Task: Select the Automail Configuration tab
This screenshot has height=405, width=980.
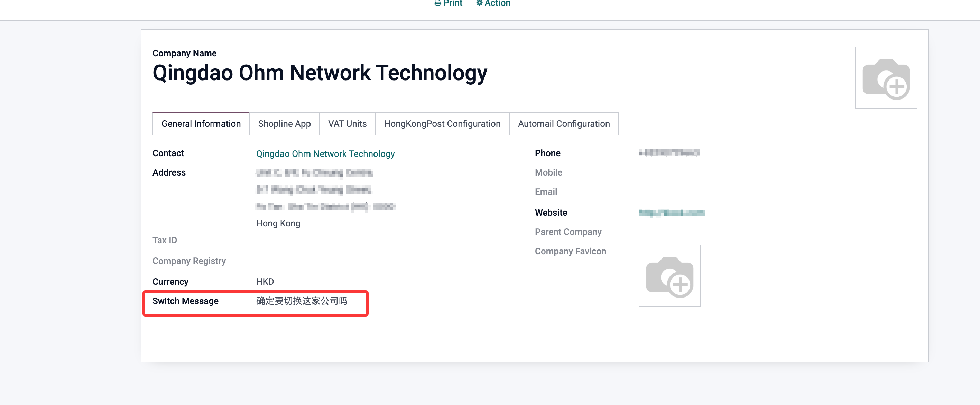Action: (563, 124)
